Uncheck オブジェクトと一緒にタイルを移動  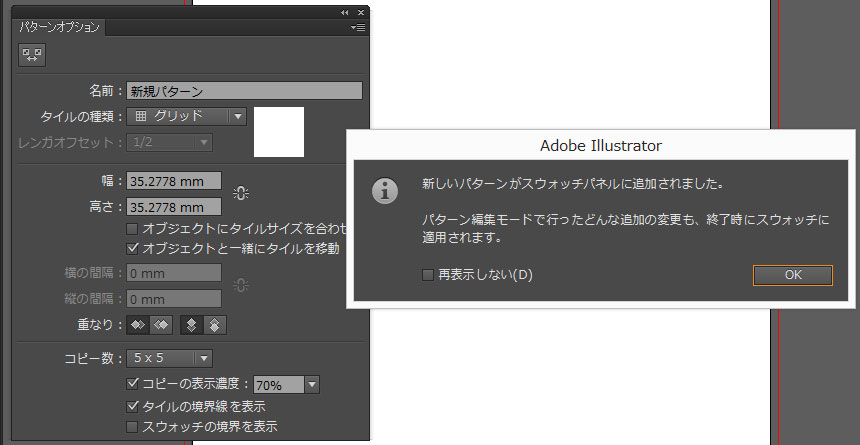click(133, 247)
